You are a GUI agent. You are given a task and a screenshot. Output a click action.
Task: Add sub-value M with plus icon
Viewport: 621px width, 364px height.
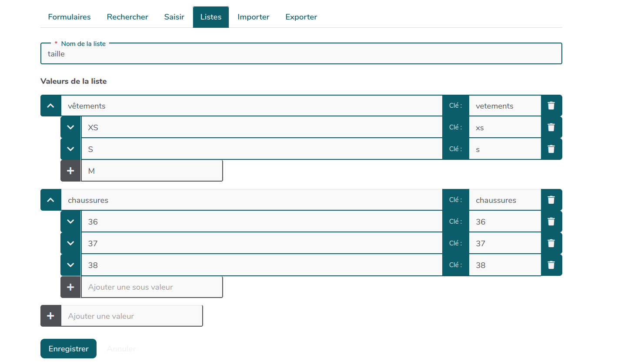coord(70,171)
